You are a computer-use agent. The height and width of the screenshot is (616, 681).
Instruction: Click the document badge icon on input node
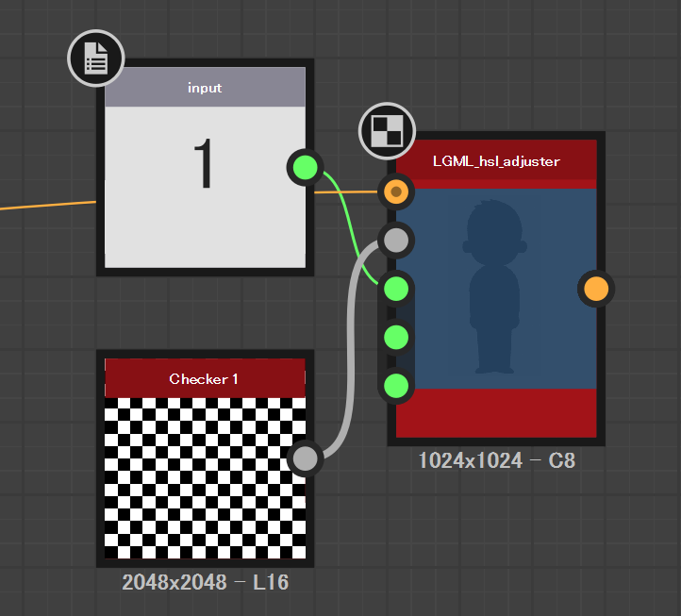(x=95, y=58)
